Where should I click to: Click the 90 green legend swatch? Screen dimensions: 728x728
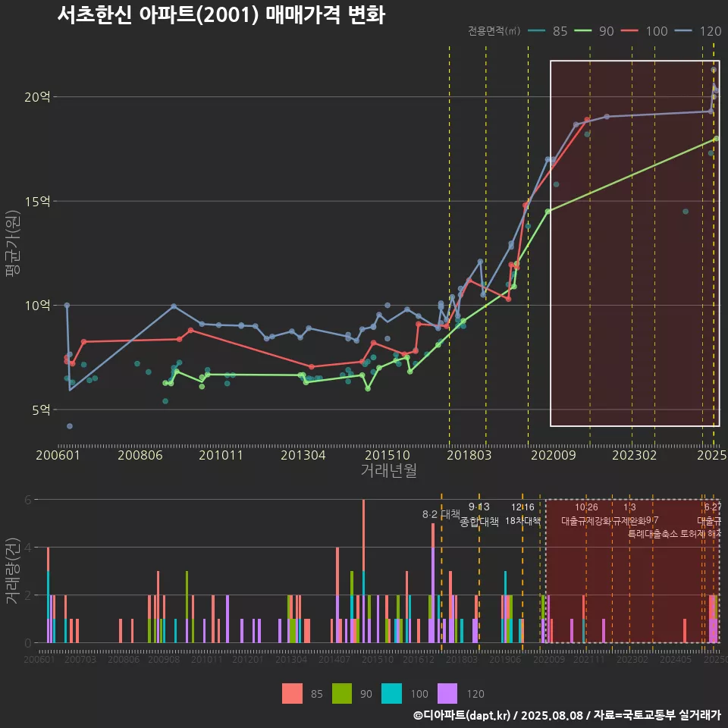click(x=342, y=694)
